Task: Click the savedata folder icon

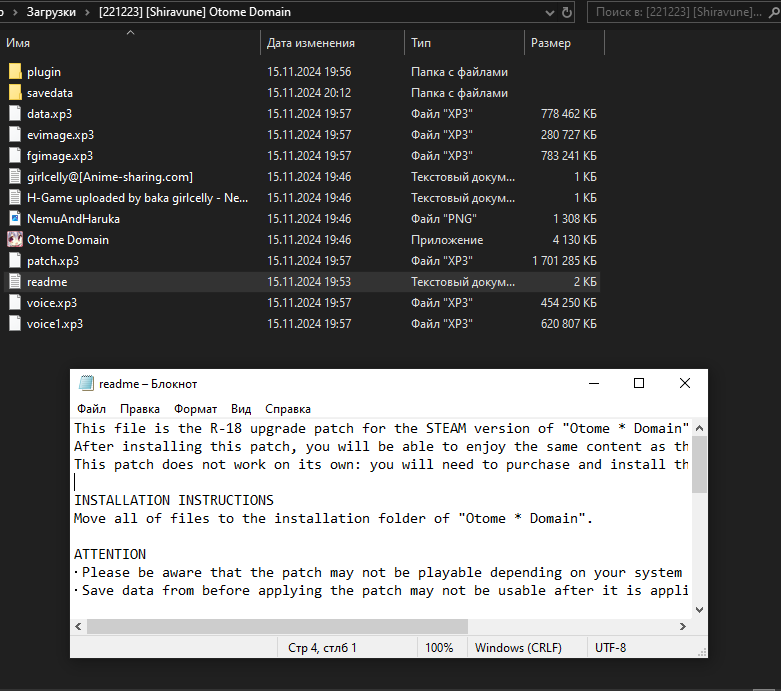Action: pyautogui.click(x=15, y=93)
